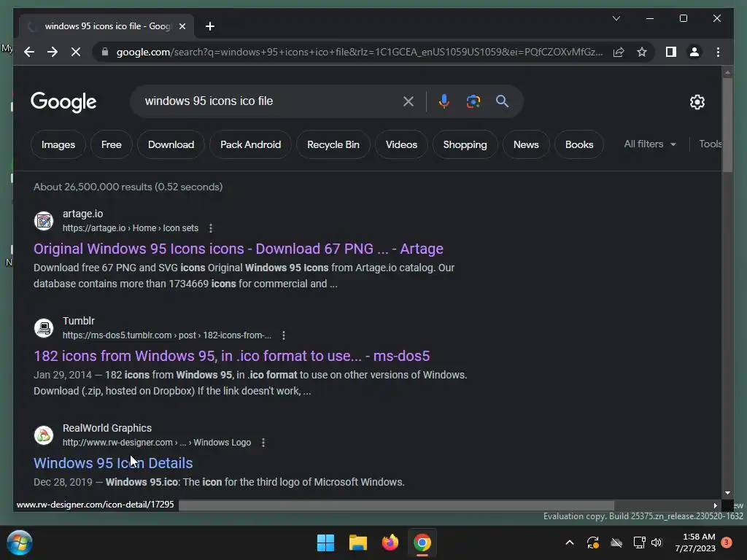
Task: Filter results by Download
Action: pos(171,145)
